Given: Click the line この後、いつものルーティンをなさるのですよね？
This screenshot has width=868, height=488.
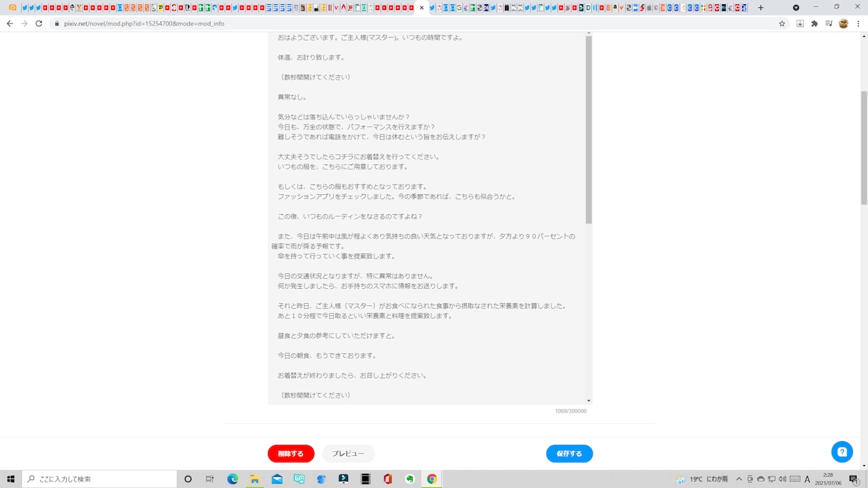Looking at the screenshot, I should click(350, 216).
